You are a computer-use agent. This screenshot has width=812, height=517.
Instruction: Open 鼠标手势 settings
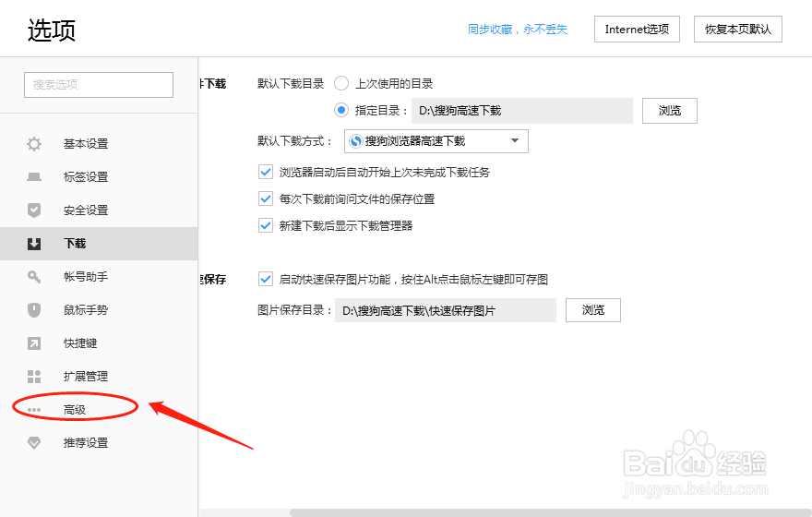point(86,310)
